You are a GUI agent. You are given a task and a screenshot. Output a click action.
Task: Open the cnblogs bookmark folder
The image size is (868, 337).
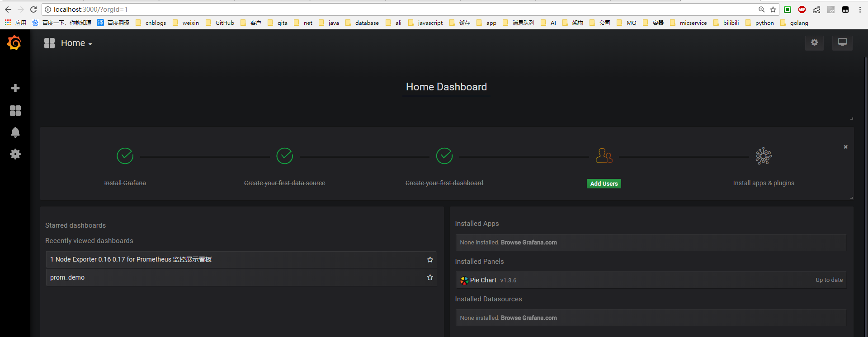tap(151, 23)
